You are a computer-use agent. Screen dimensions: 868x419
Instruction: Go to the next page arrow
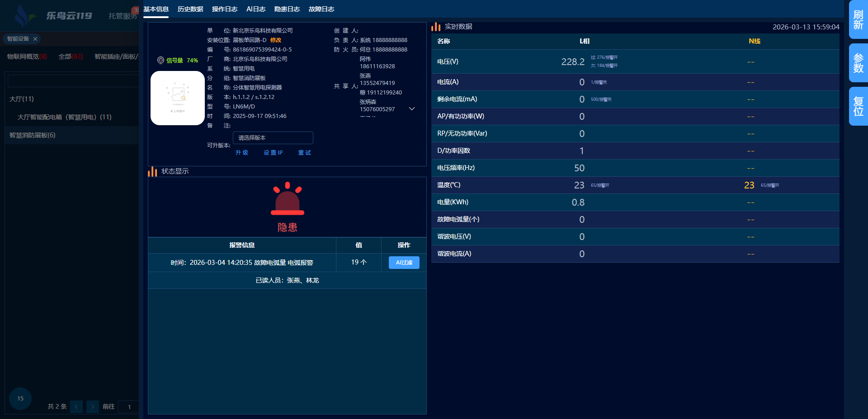click(93, 407)
